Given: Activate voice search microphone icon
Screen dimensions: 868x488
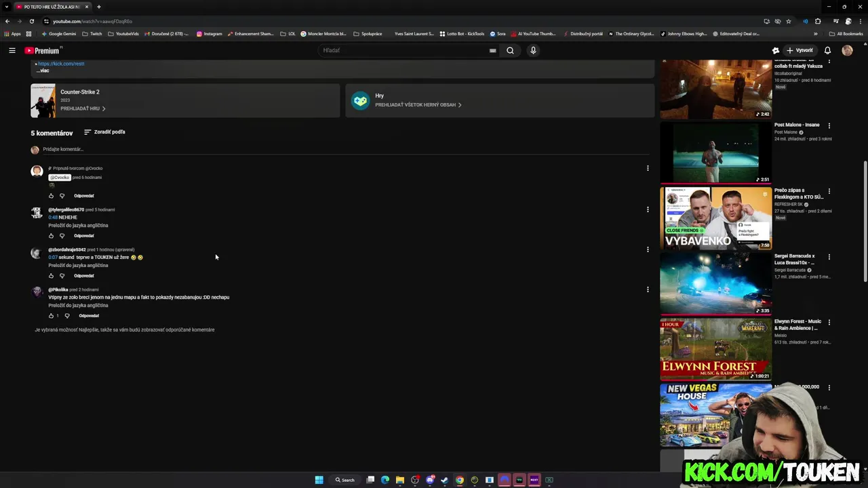Looking at the screenshot, I should (x=533, y=50).
